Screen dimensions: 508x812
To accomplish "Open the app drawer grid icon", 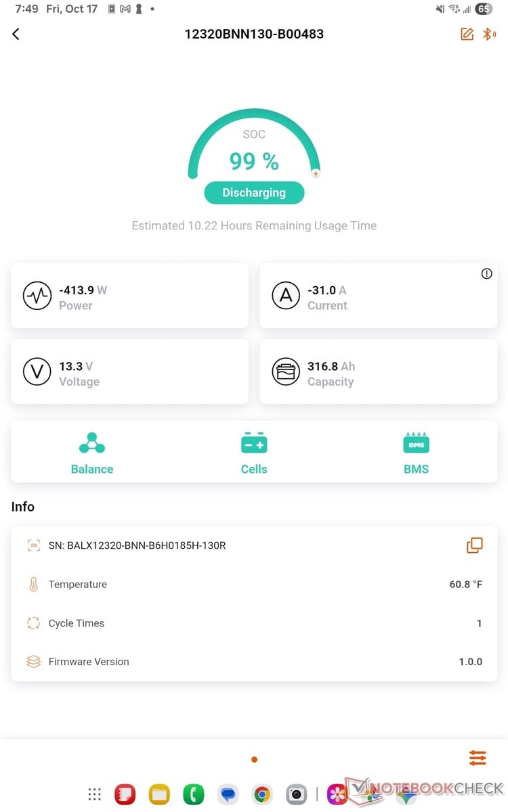I will pyautogui.click(x=95, y=794).
